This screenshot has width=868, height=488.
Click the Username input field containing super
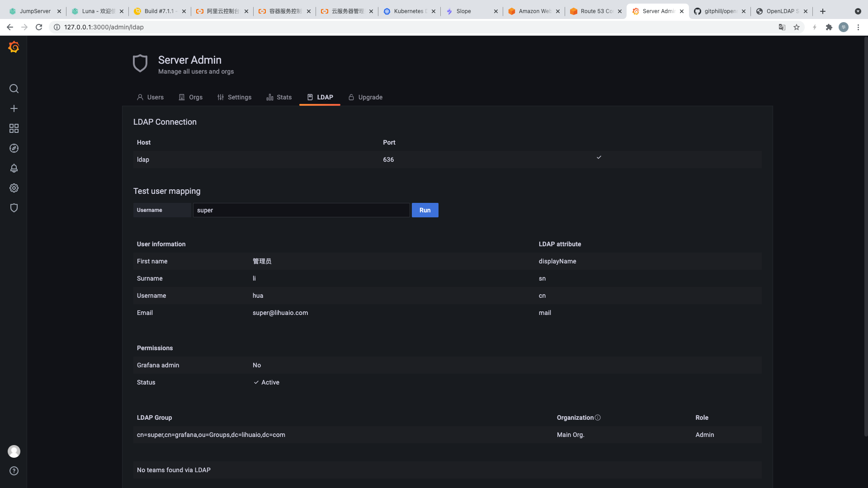click(x=302, y=210)
